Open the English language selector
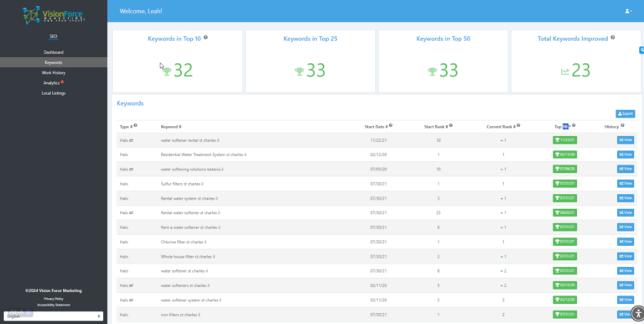The width and height of the screenshot is (644, 324). tap(54, 316)
